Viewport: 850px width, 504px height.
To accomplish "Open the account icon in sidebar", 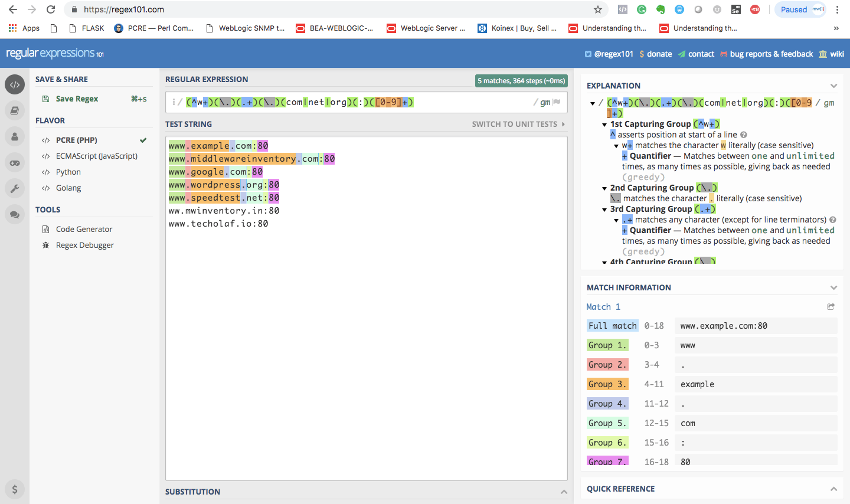I will coord(15,136).
